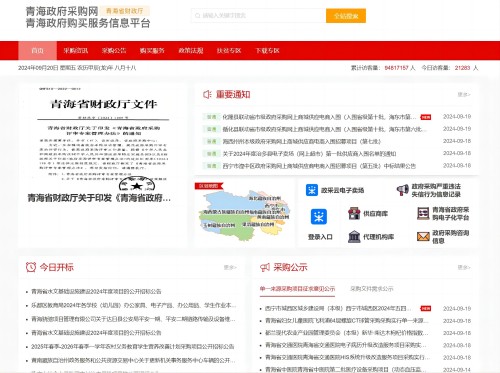Click the megaphone icon beside 采购公示
500x373 pixels.
265,267
